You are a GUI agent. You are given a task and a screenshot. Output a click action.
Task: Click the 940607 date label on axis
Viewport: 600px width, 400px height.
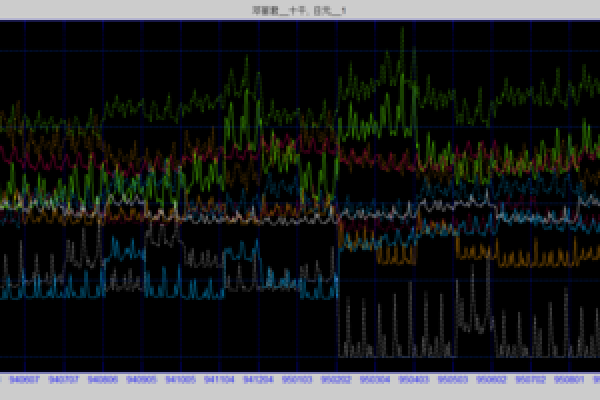pyautogui.click(x=26, y=380)
